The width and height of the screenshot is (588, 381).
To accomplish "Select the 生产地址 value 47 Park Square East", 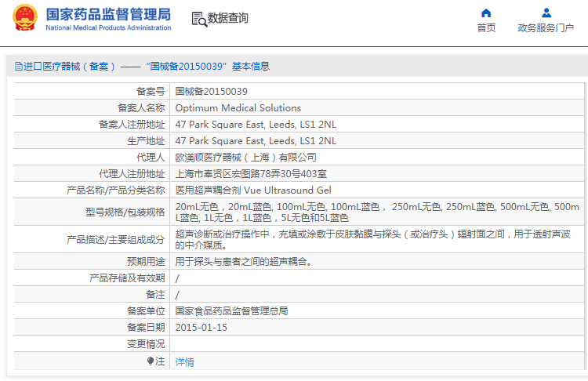I will coord(256,141).
